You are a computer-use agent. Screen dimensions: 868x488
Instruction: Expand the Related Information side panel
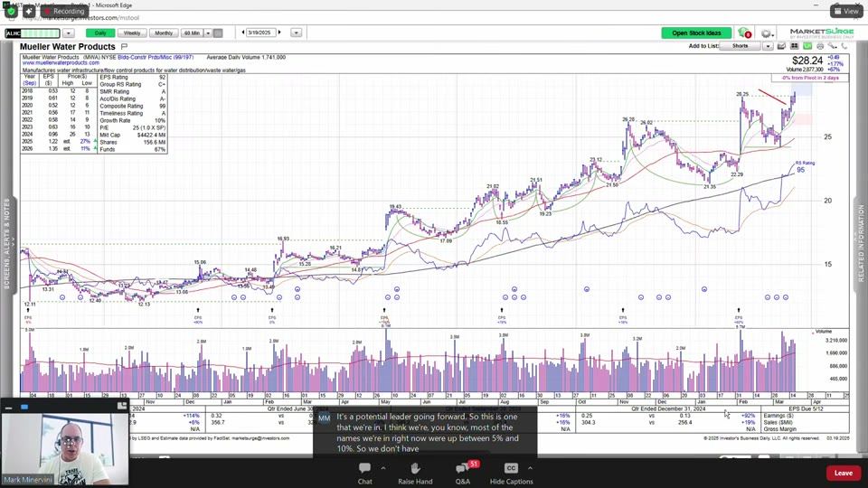[x=861, y=242]
